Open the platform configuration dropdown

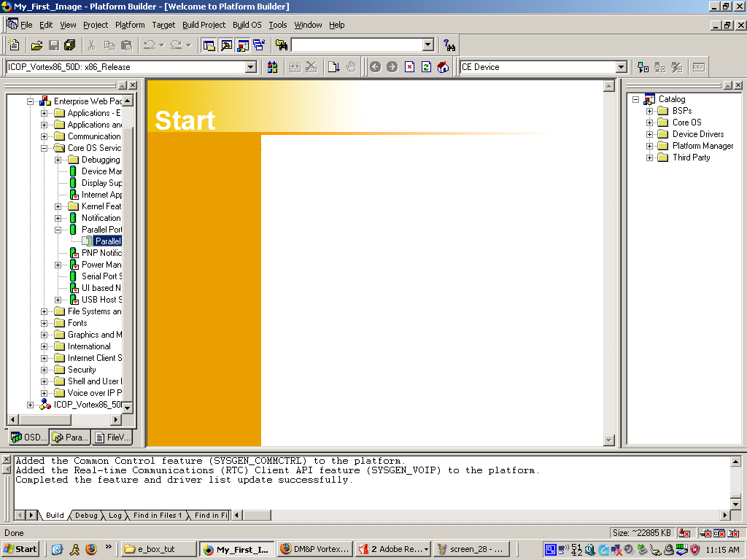coord(250,67)
